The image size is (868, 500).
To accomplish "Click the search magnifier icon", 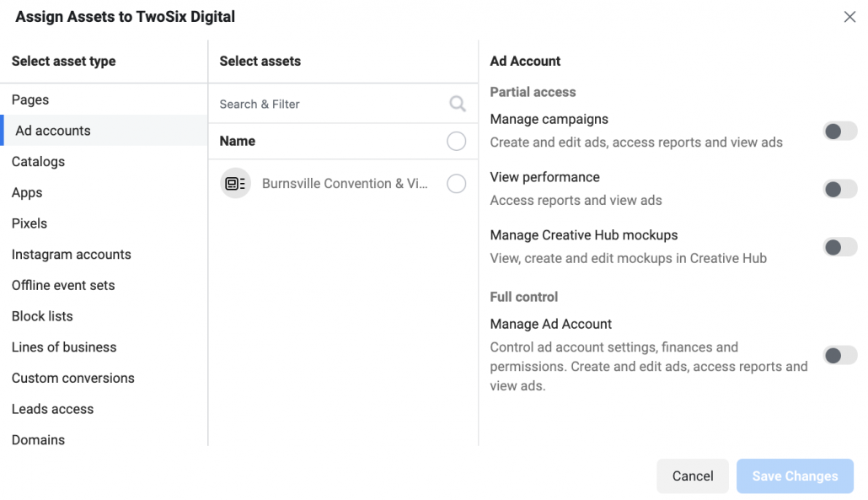I will point(458,104).
